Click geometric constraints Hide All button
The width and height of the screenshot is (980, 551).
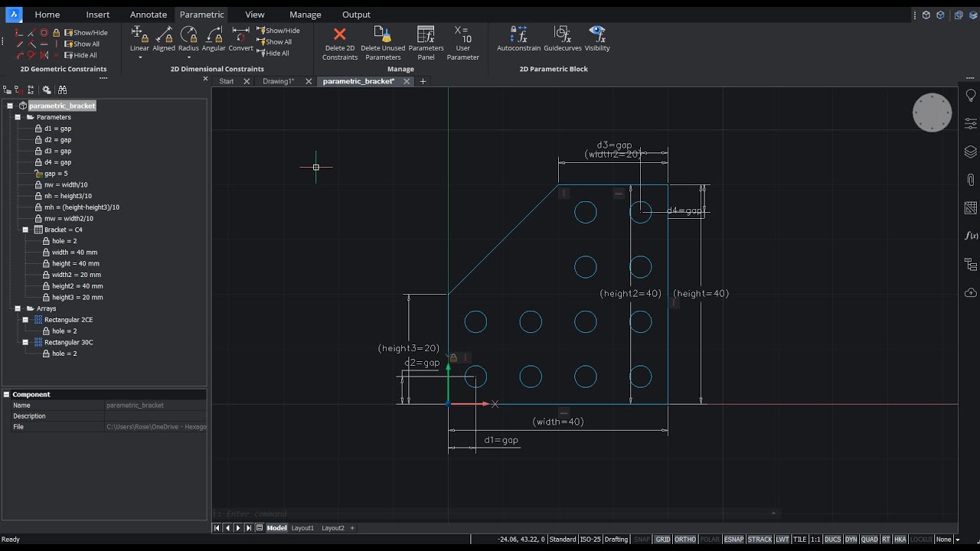pos(80,55)
